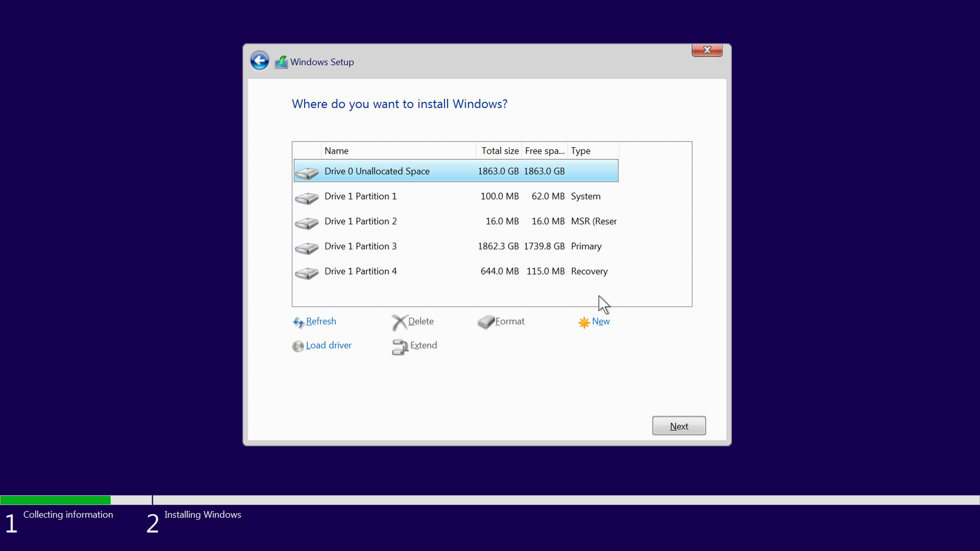Sort by the Total size column header
The height and width of the screenshot is (551, 980).
click(x=499, y=151)
